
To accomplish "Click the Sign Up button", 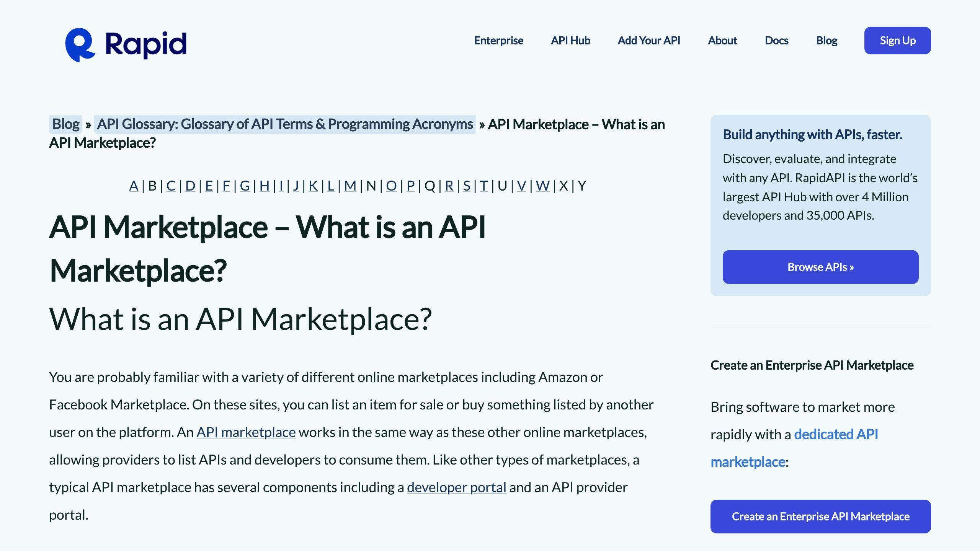I will click(897, 40).
